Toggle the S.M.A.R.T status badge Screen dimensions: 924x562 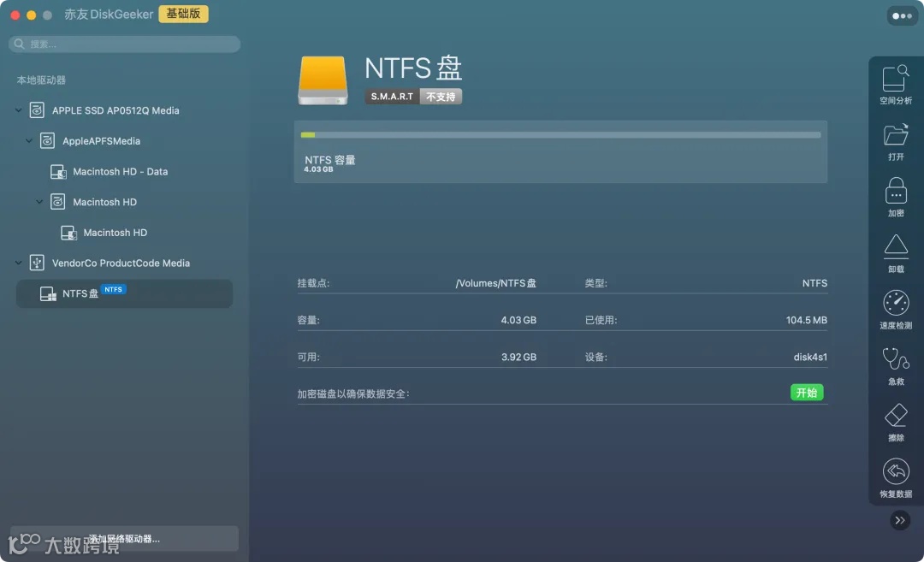coord(391,97)
